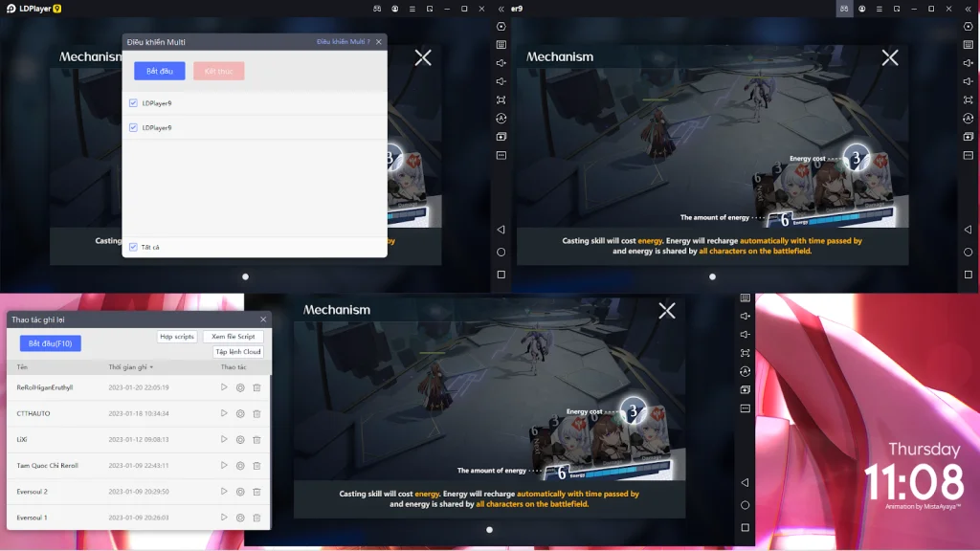Image resolution: width=980 pixels, height=551 pixels.
Task: Open the gamepad icon in LDPlayer title bar
Action: point(377,9)
